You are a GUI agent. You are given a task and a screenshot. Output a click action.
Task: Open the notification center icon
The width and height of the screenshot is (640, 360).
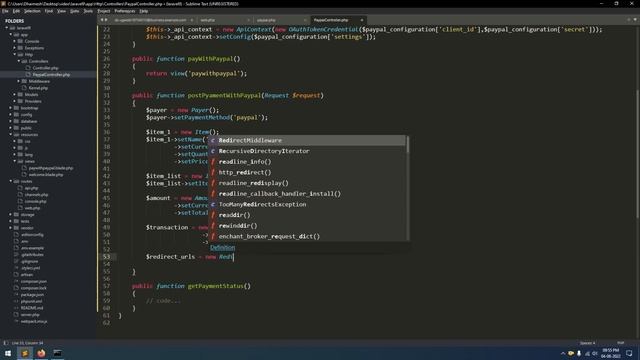point(629,353)
